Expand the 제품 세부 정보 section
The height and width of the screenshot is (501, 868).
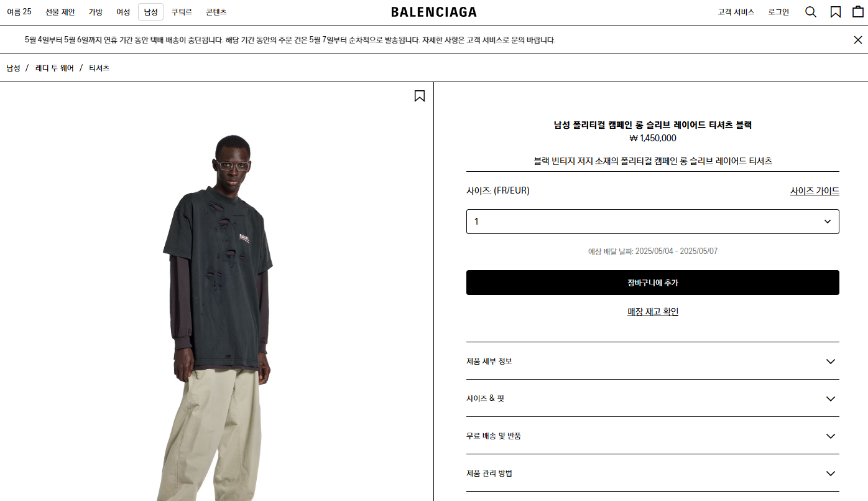point(653,361)
